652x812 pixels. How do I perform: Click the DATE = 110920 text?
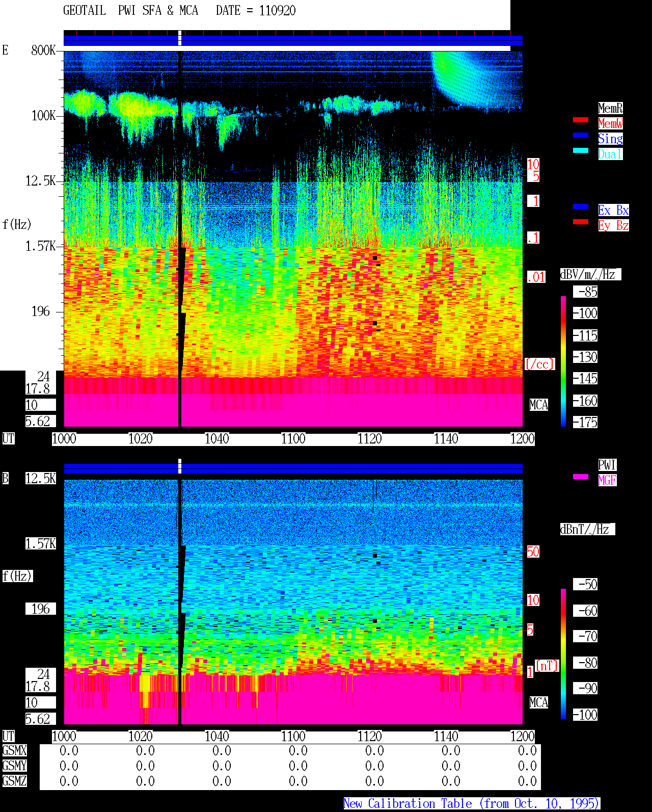tap(256, 11)
